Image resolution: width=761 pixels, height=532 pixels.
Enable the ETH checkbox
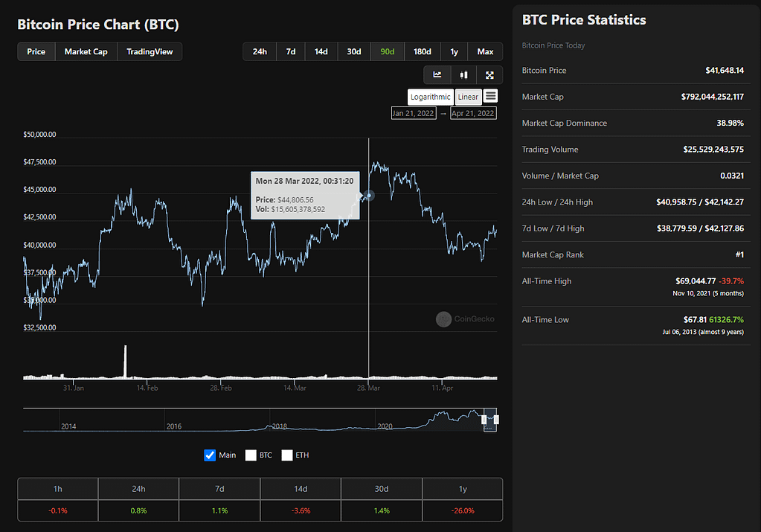click(x=287, y=455)
